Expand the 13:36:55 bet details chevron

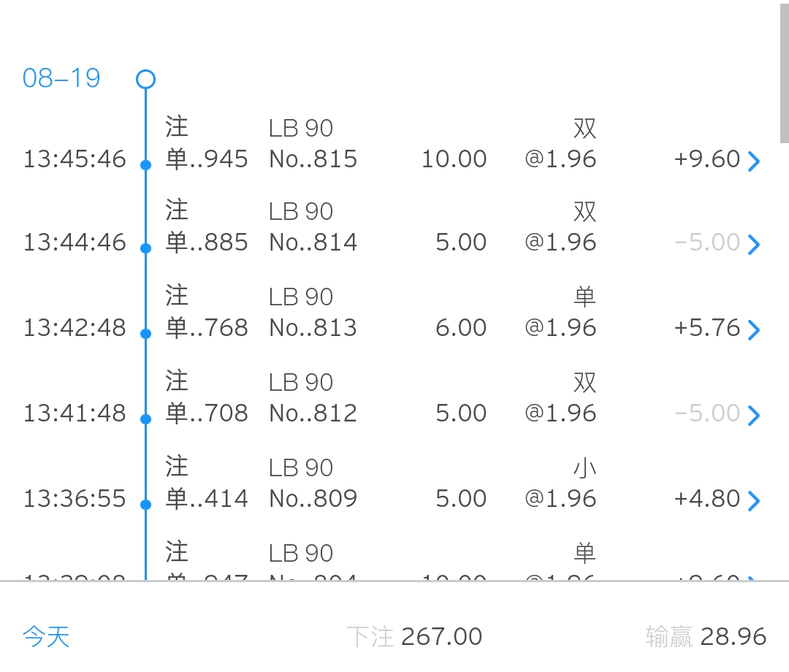[754, 500]
